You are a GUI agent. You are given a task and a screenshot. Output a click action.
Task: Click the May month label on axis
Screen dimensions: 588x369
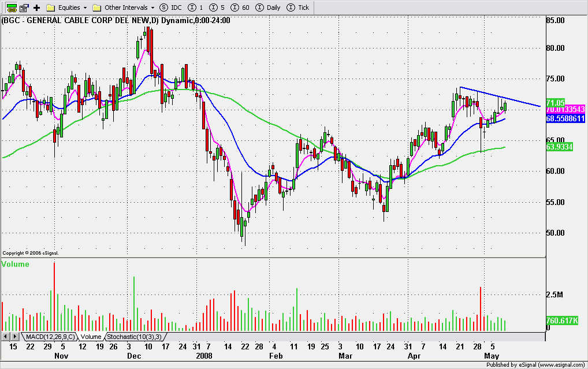492,356
